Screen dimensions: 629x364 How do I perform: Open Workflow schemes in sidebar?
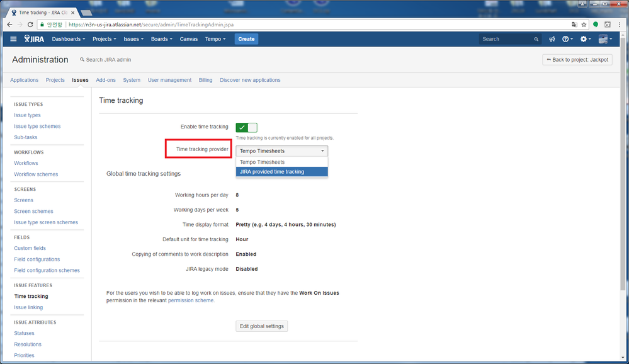click(36, 174)
